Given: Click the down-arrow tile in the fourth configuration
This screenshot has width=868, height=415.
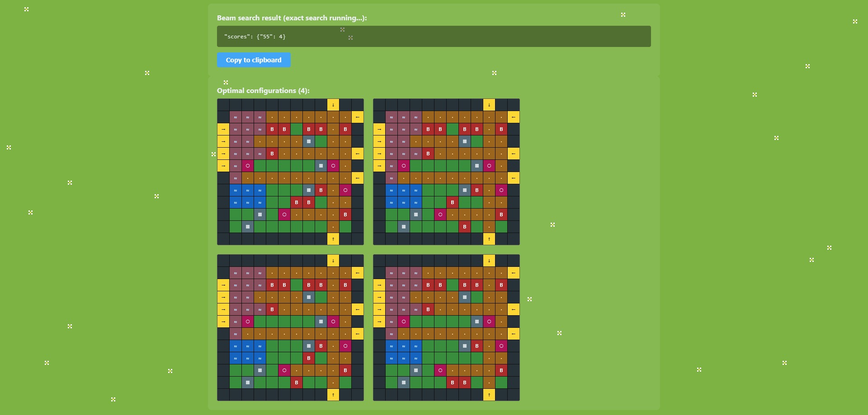Looking at the screenshot, I should coord(489,261).
